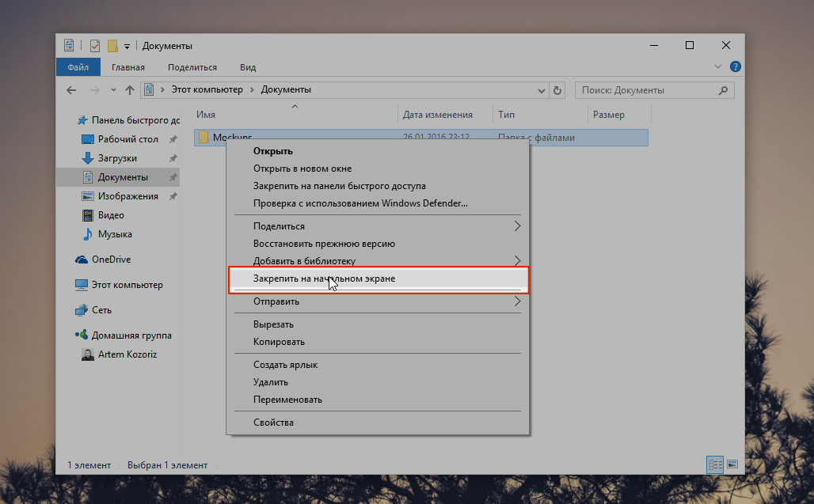Expand the Отправить submenu
Viewport: 814px width, 504px height.
pyautogui.click(x=518, y=301)
